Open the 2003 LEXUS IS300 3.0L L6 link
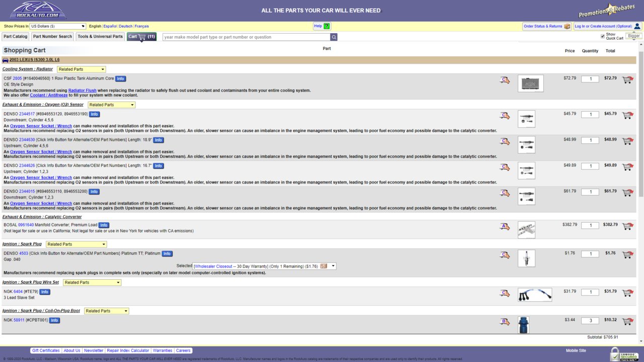 pos(34,60)
